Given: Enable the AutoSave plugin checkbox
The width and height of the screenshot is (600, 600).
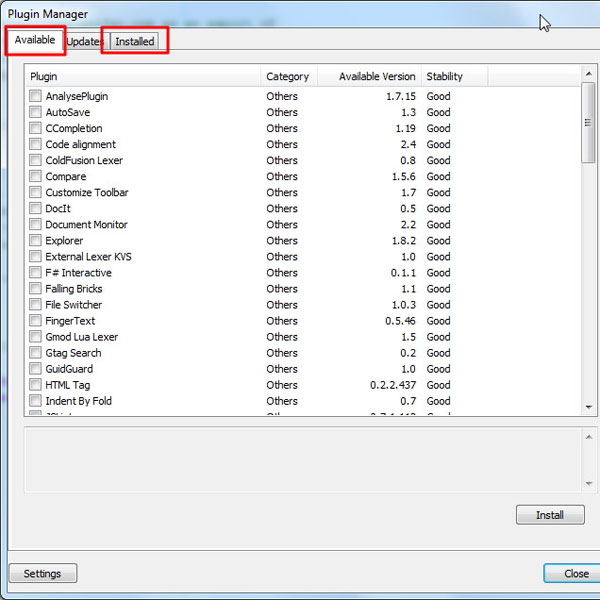Looking at the screenshot, I should (35, 113).
